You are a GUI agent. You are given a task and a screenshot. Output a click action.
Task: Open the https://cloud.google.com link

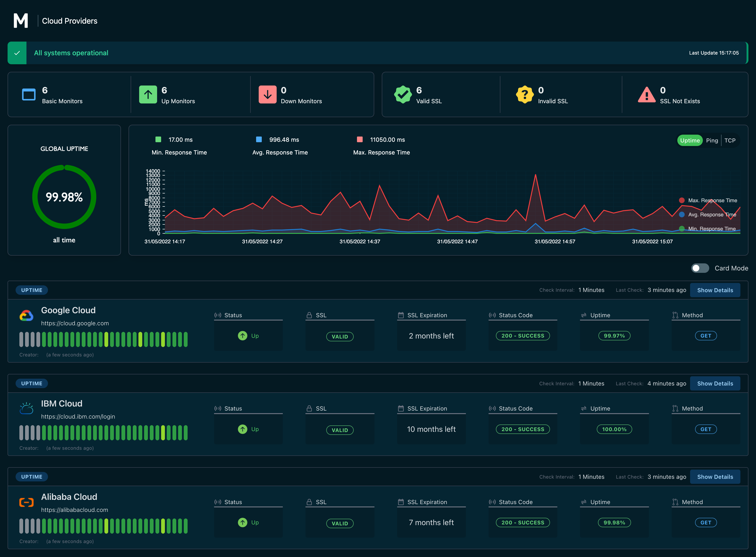click(x=75, y=323)
